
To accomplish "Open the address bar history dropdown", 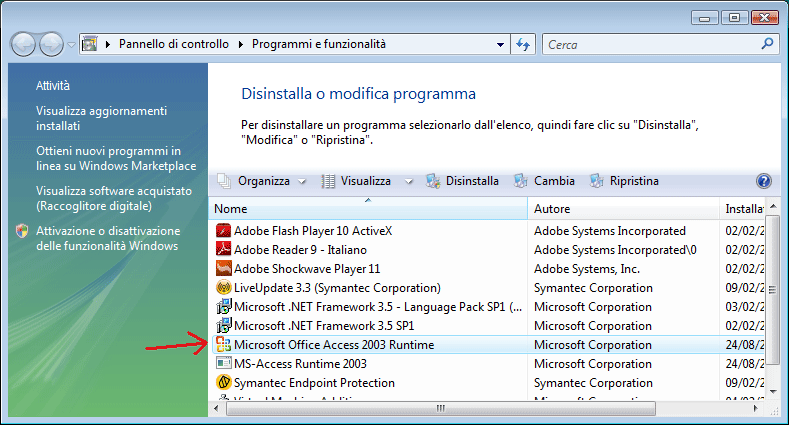I will click(500, 45).
